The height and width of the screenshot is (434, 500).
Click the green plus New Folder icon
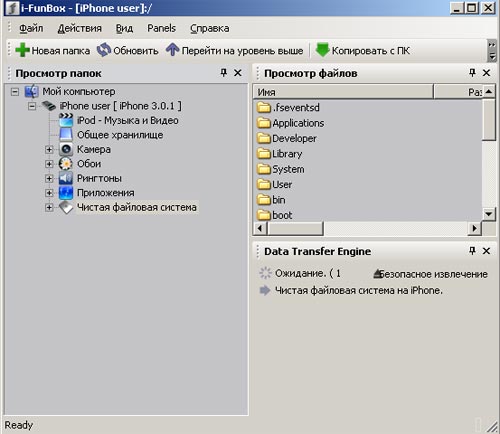22,50
